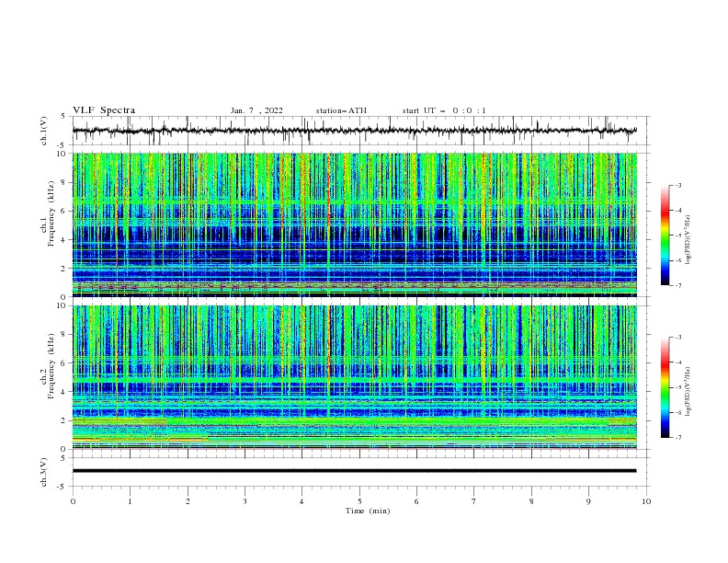The width and height of the screenshot is (728, 563).
Task: Click time-axis tick label "5"
Action: pyautogui.click(x=359, y=501)
